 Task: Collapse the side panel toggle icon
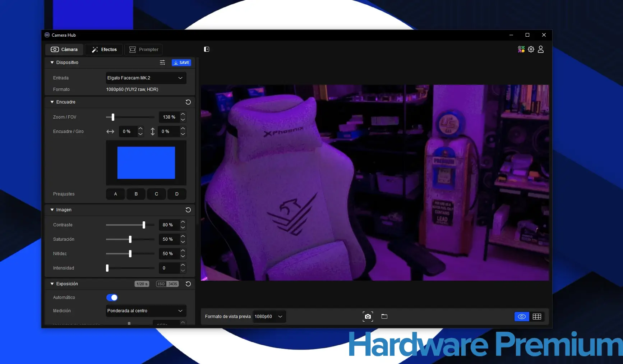click(x=207, y=49)
